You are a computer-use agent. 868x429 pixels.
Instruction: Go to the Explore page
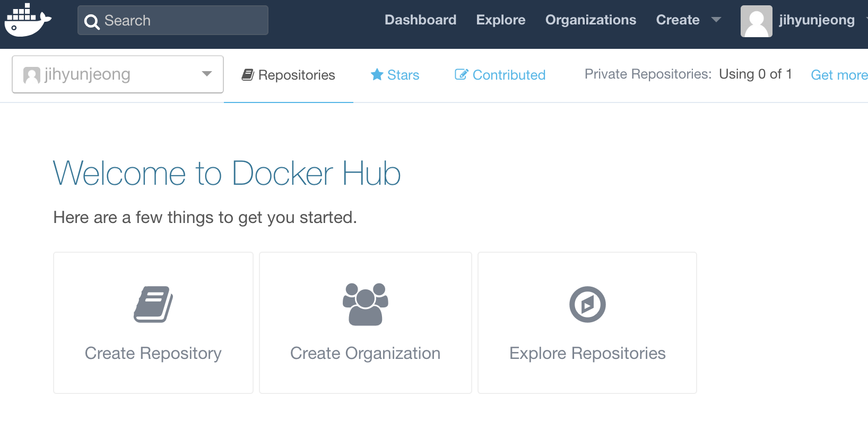[x=501, y=20]
